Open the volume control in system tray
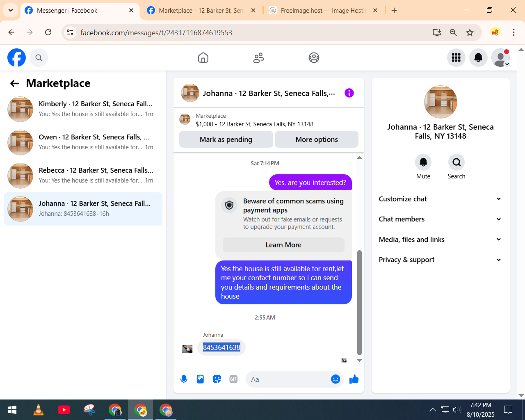525x420 pixels. (x=457, y=409)
